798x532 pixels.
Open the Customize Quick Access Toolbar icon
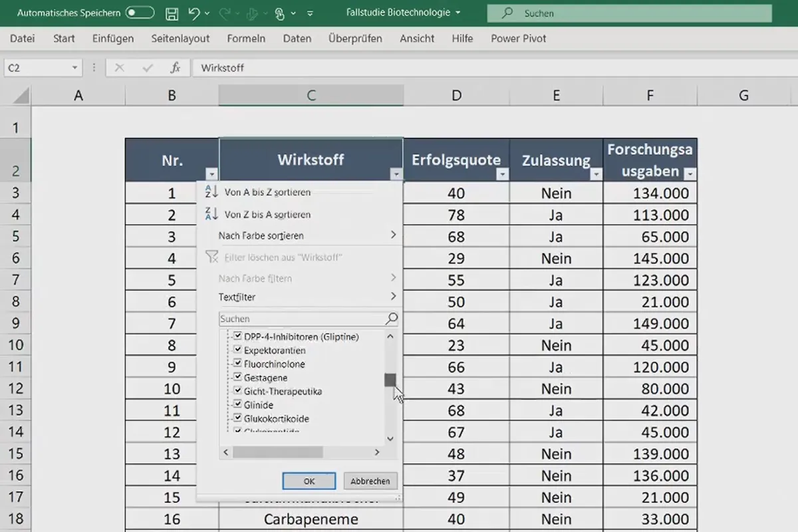click(311, 13)
